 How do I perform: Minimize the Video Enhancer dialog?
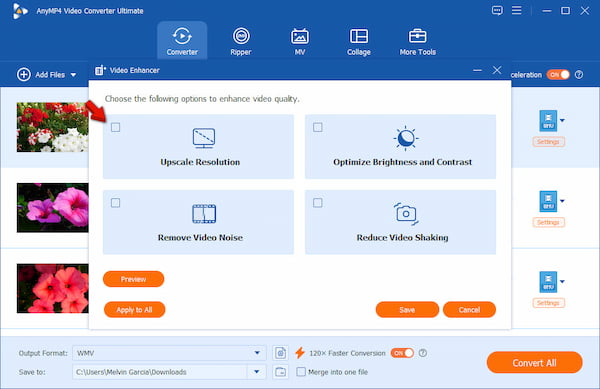coord(478,70)
